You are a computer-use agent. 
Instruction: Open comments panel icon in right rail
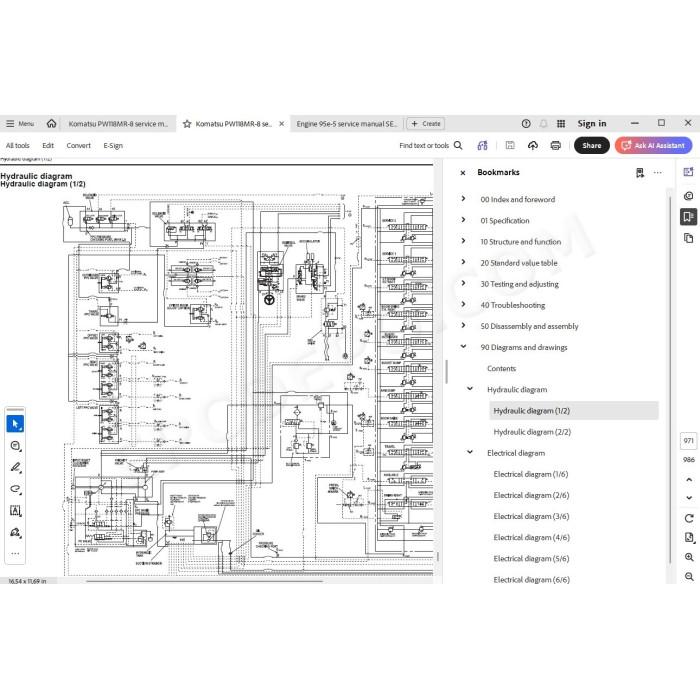click(x=688, y=196)
